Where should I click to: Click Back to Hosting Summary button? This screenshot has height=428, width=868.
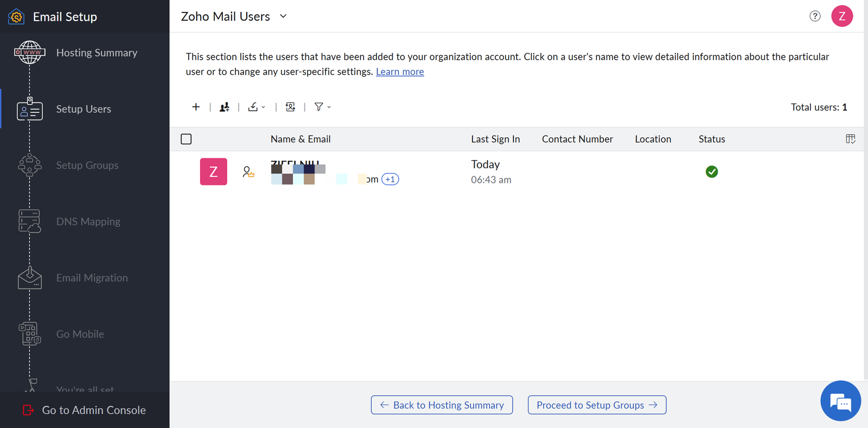click(442, 405)
